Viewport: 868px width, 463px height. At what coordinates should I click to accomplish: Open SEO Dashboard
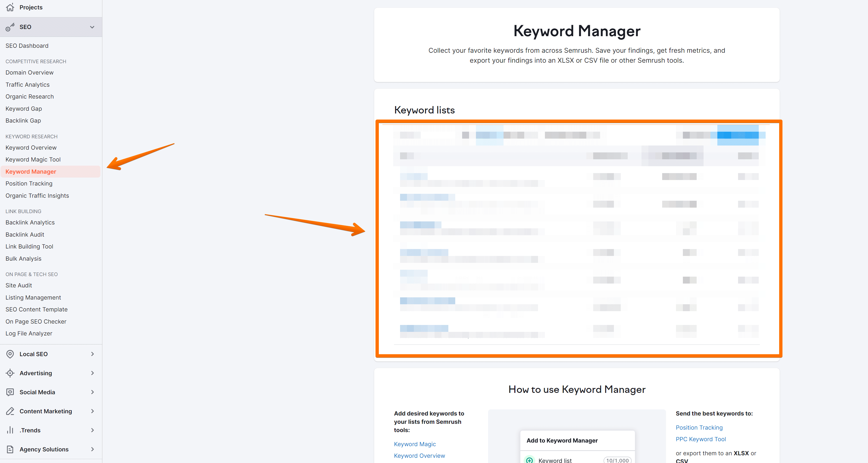pyautogui.click(x=27, y=46)
